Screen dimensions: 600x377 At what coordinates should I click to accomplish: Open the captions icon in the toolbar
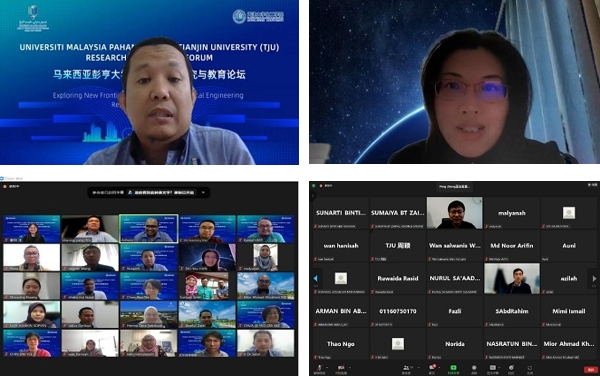[493, 368]
